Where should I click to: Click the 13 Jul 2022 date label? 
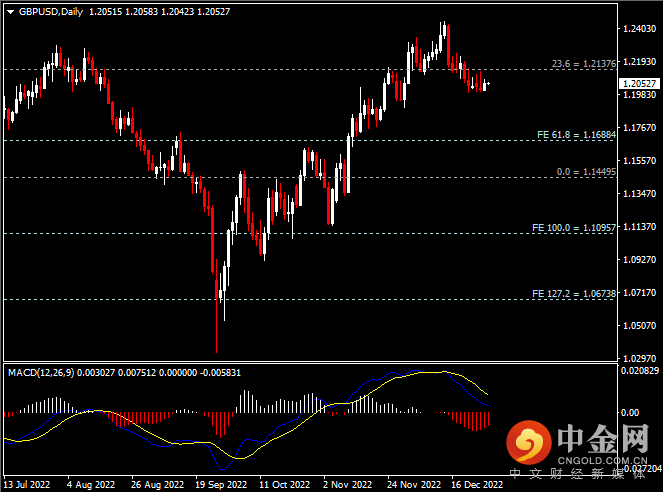pyautogui.click(x=28, y=483)
